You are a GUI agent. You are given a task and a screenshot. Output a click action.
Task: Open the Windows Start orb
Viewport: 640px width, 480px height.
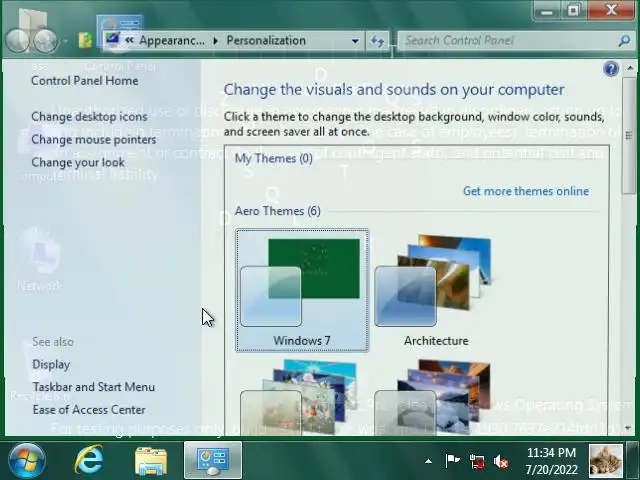point(27,461)
